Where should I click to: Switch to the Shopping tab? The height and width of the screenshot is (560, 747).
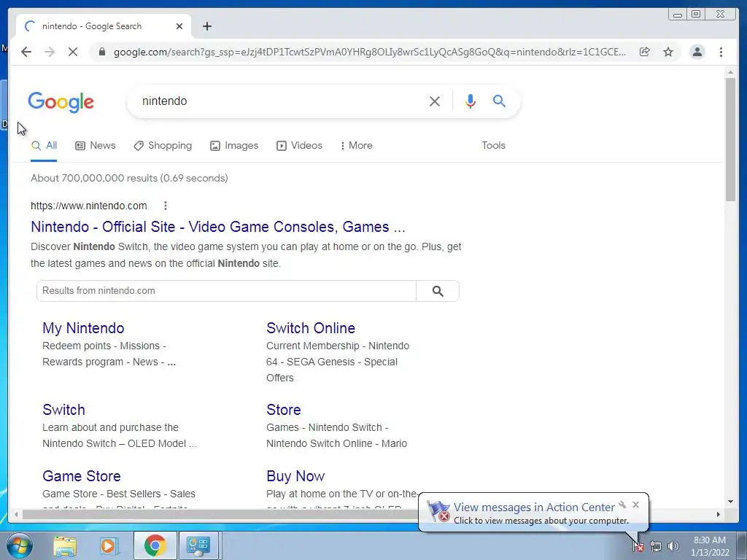[x=163, y=146]
